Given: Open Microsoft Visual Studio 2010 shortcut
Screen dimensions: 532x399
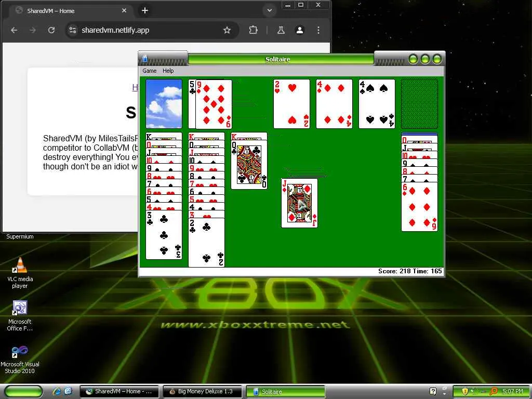Looking at the screenshot, I should point(20,360).
